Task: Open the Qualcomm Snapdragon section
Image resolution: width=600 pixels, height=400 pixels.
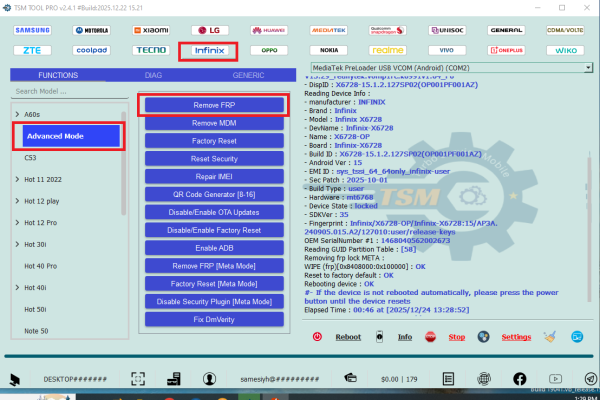Action: pos(388,30)
